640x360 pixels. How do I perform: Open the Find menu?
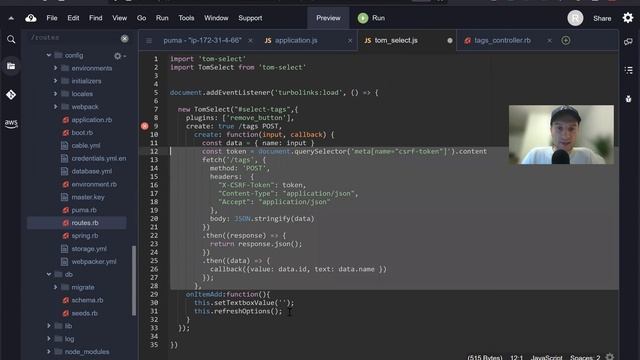tap(96, 18)
